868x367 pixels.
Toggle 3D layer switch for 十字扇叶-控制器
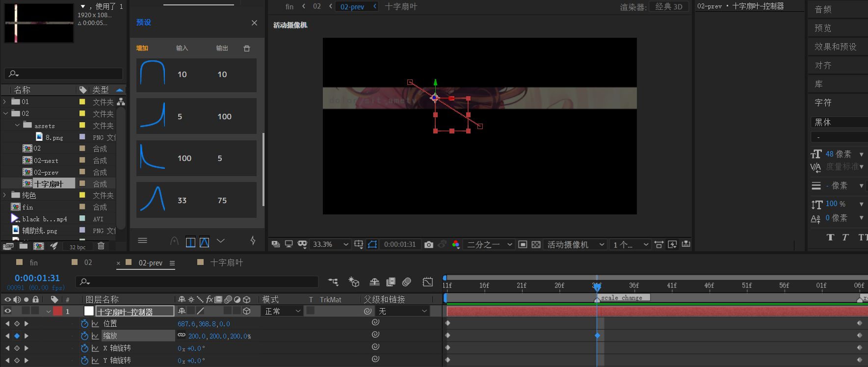pyautogui.click(x=247, y=311)
